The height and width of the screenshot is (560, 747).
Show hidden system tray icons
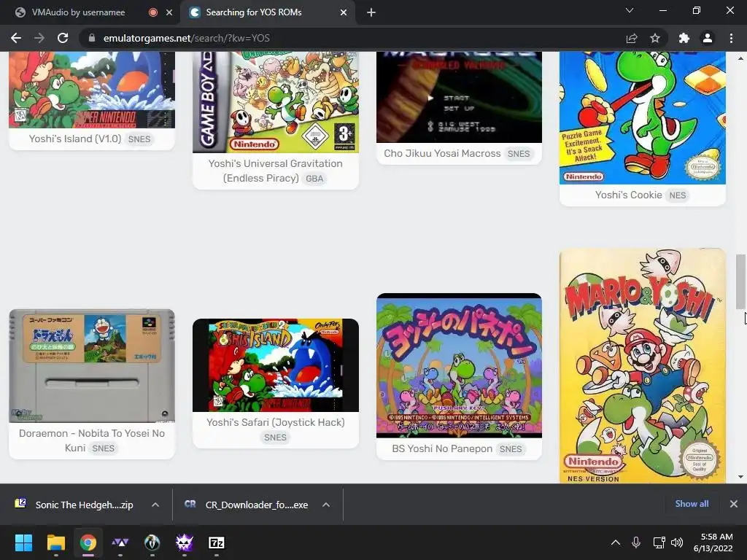coord(616,542)
